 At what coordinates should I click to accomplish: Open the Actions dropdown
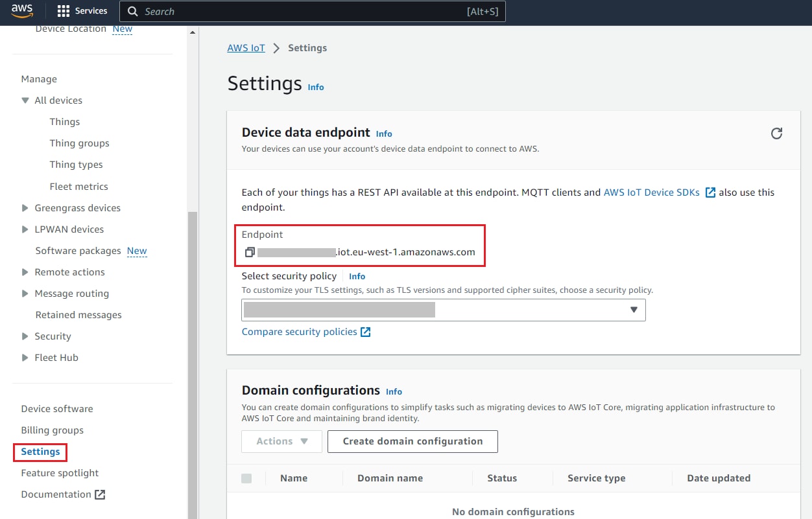tap(281, 441)
